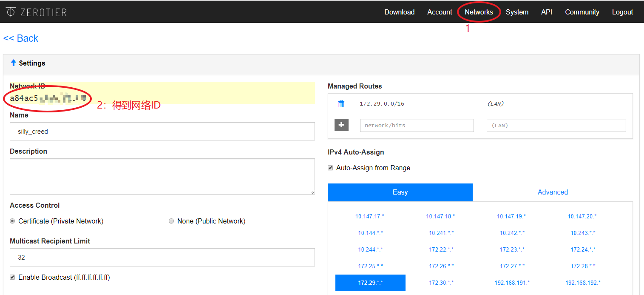Viewport: 644px width, 295px height.
Task: Select the 10.147.18.* range
Action: click(x=440, y=216)
